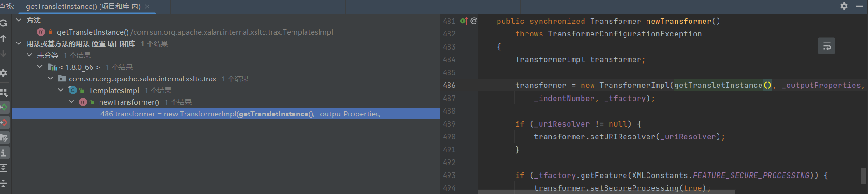Go to previous occurrence arrow

pos(3,38)
